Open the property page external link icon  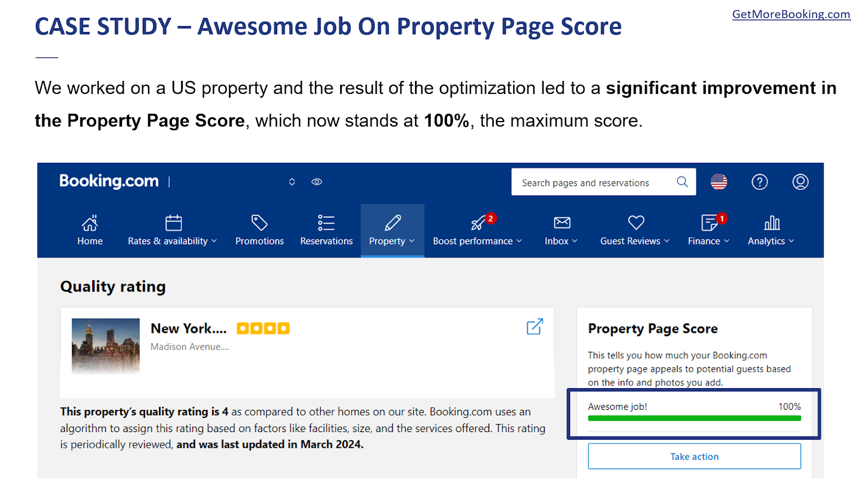point(535,327)
